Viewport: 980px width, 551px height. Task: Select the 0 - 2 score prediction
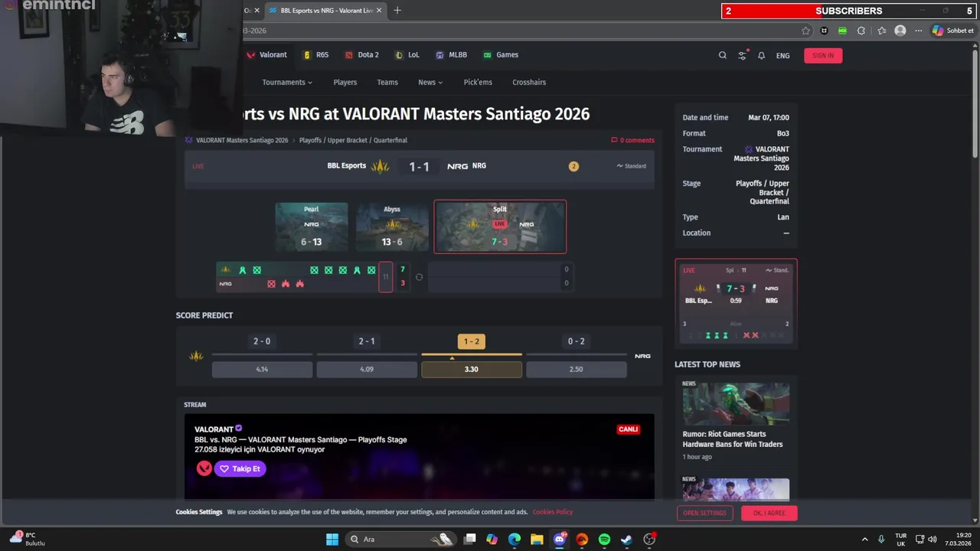[577, 341]
